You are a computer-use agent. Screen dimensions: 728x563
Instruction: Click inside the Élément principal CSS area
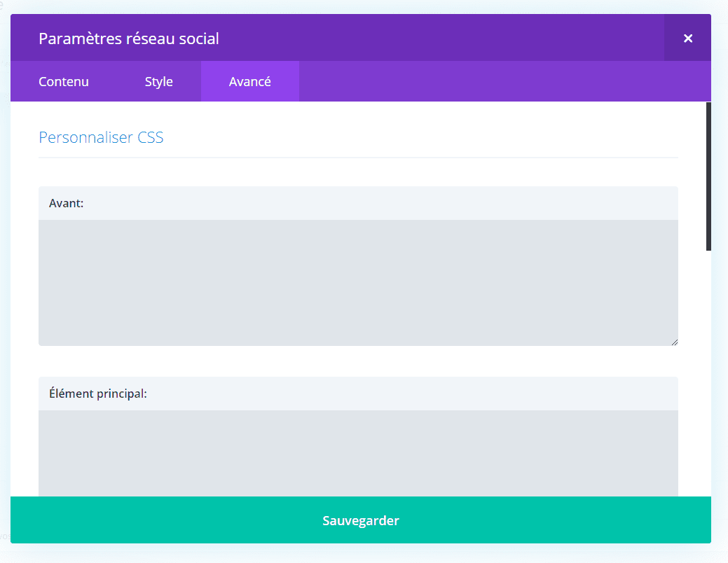[x=357, y=455]
